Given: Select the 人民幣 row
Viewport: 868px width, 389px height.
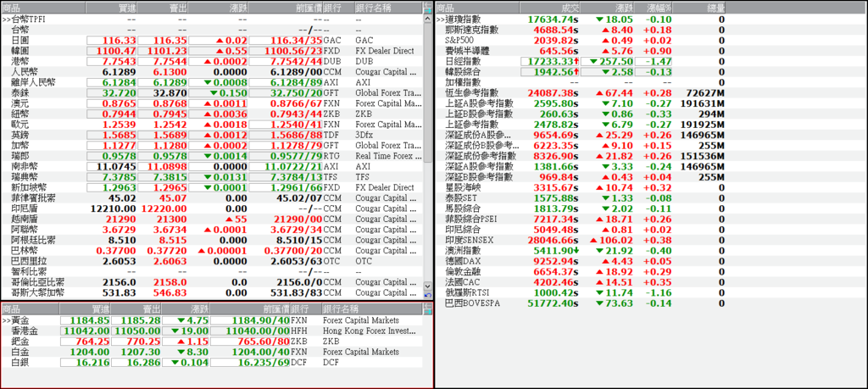Looking at the screenshot, I should coord(212,71).
